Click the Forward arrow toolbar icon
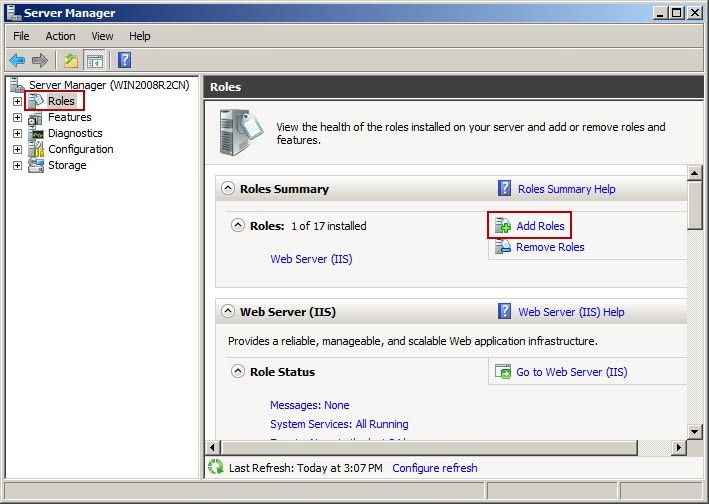 [x=40, y=60]
